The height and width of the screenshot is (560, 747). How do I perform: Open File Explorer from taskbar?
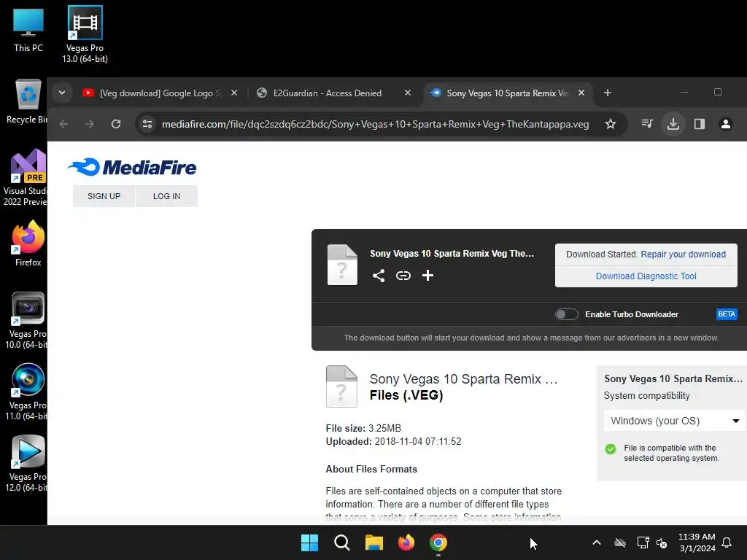(374, 542)
